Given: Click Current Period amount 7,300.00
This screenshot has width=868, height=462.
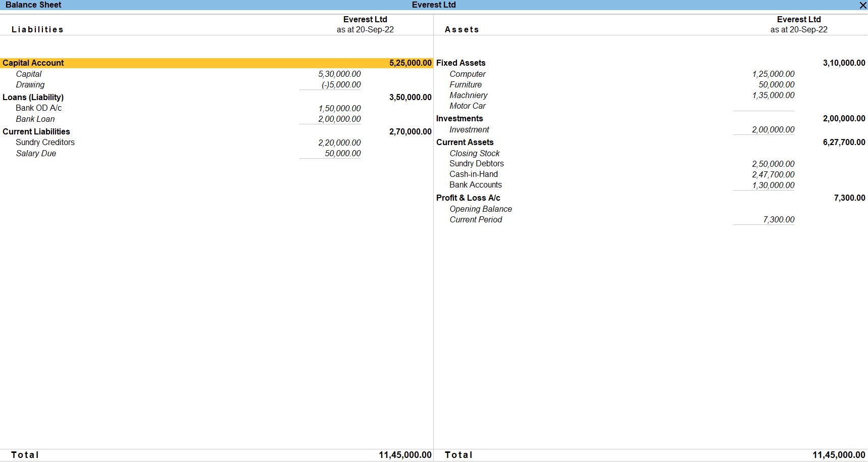Looking at the screenshot, I should click(779, 220).
